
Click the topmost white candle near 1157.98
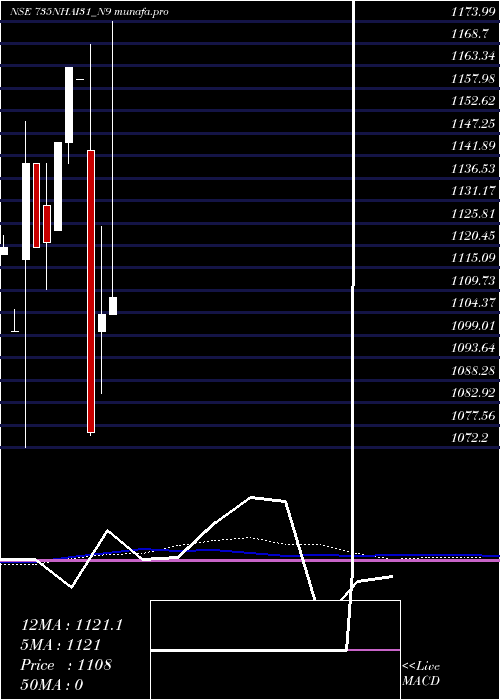coord(69,105)
